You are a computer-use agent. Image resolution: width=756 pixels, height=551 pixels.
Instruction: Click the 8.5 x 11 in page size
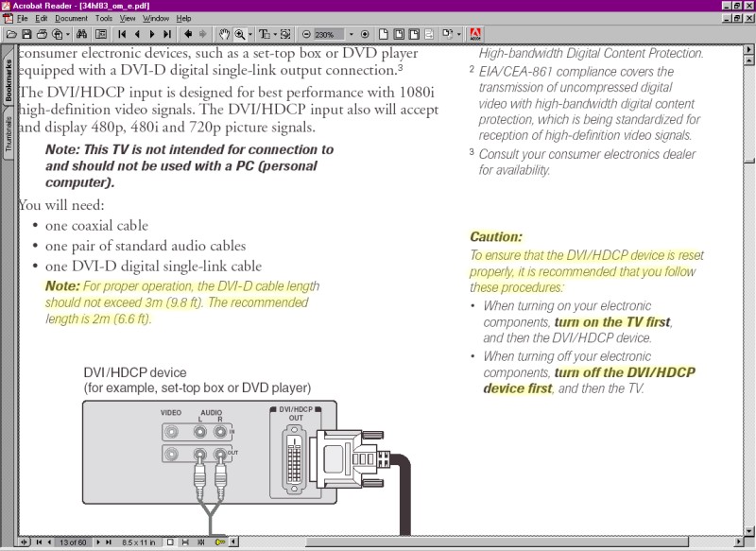tap(138, 542)
